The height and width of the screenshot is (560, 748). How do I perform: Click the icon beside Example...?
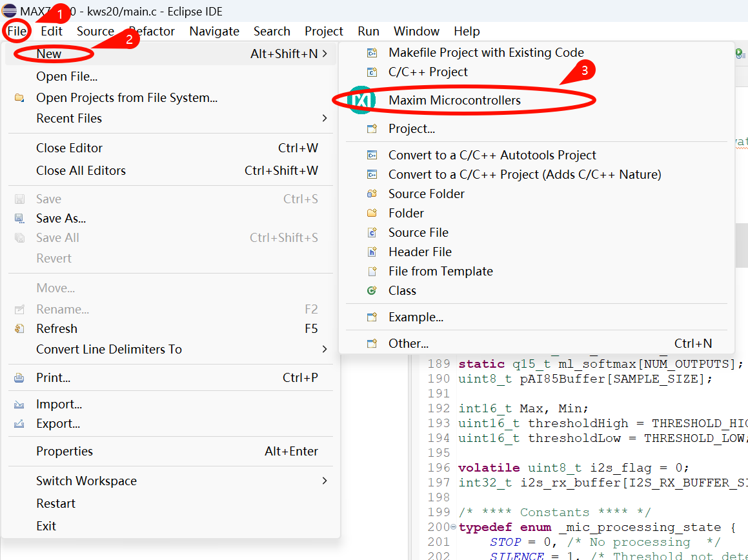tap(372, 317)
